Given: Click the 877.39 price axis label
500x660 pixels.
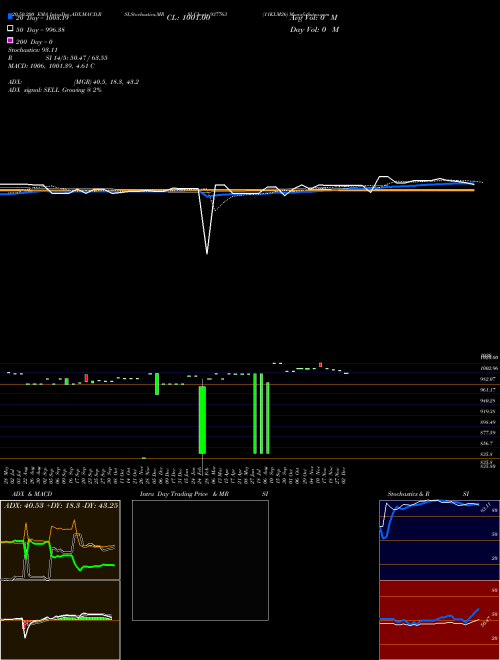Looking at the screenshot, I should (x=488, y=432).
